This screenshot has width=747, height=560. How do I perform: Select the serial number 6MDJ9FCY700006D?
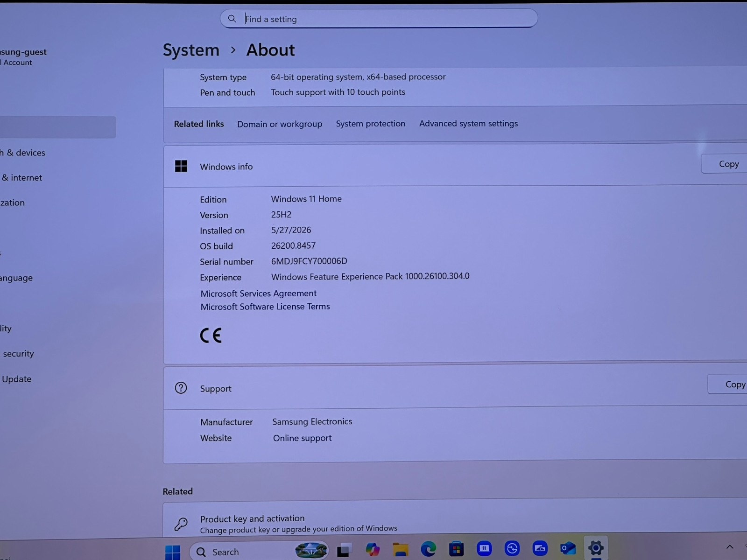tap(309, 261)
